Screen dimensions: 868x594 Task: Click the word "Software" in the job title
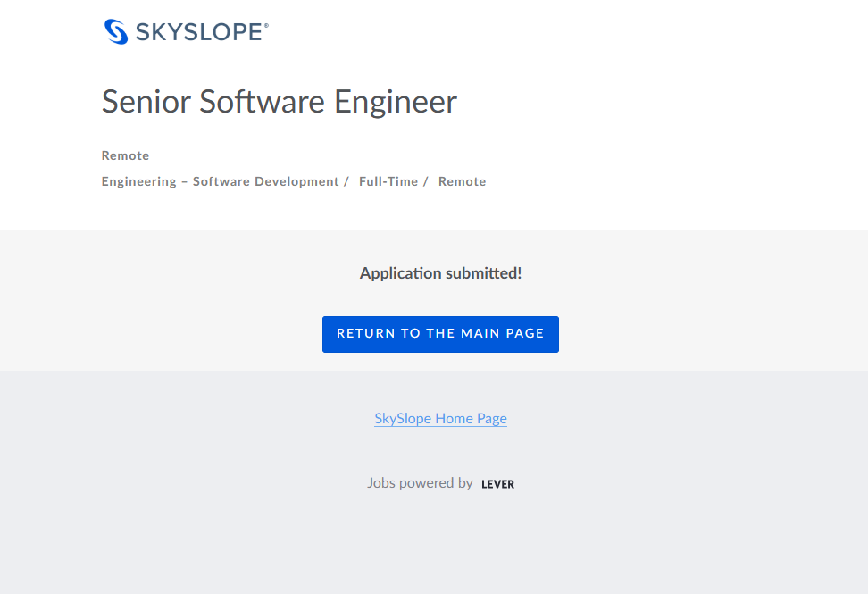(x=263, y=102)
